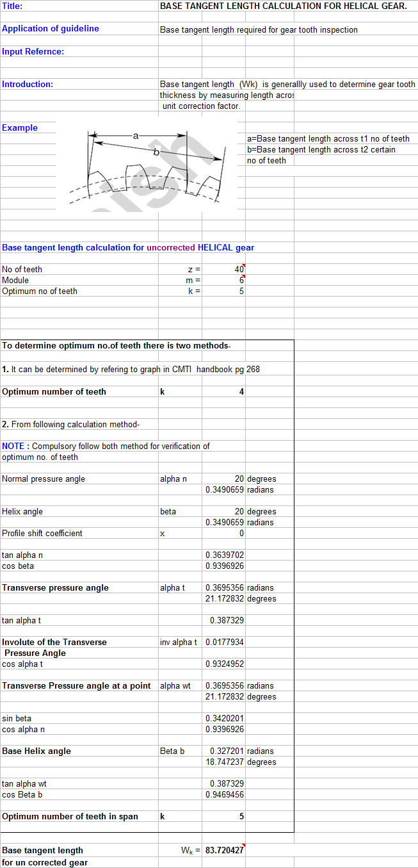Viewport: 418px width, 868px height.
Task: Select 0.9396926 in the 'cos alpha n' row
Action: pos(224,729)
